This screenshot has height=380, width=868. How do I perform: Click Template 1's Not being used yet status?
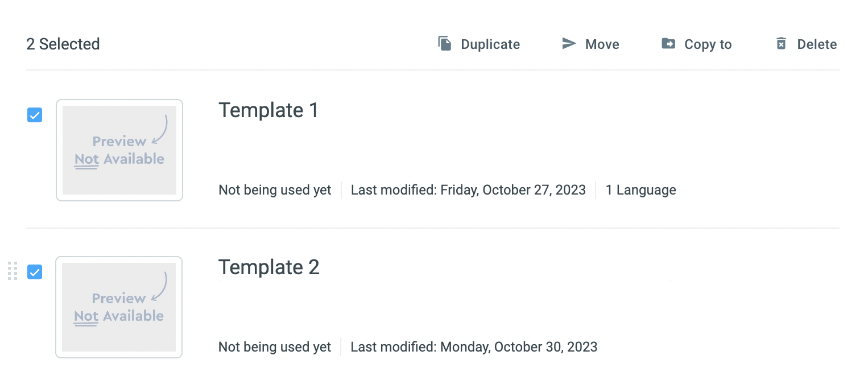(x=275, y=190)
